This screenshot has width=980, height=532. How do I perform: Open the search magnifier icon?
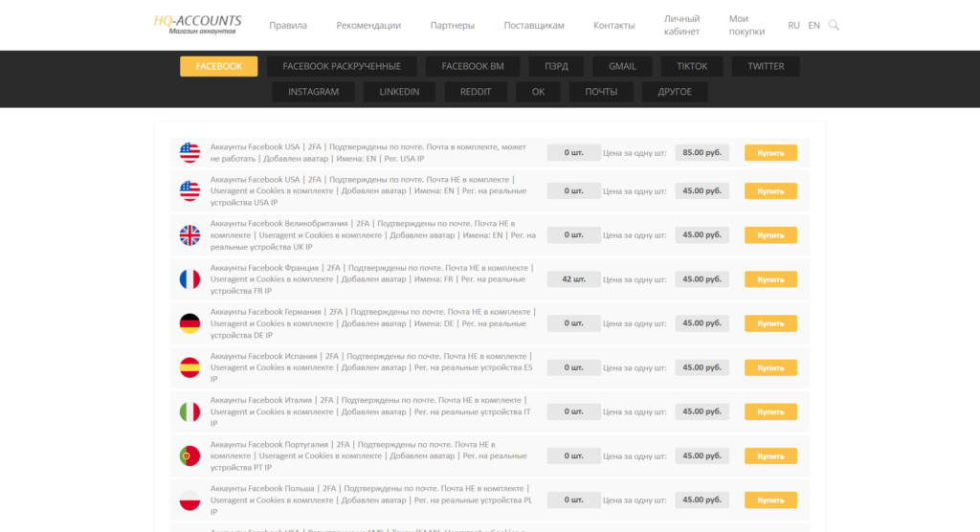coord(834,25)
